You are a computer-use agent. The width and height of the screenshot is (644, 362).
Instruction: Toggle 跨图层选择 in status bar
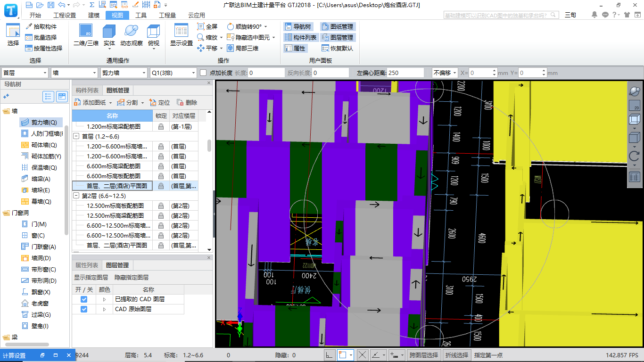[x=423, y=355]
